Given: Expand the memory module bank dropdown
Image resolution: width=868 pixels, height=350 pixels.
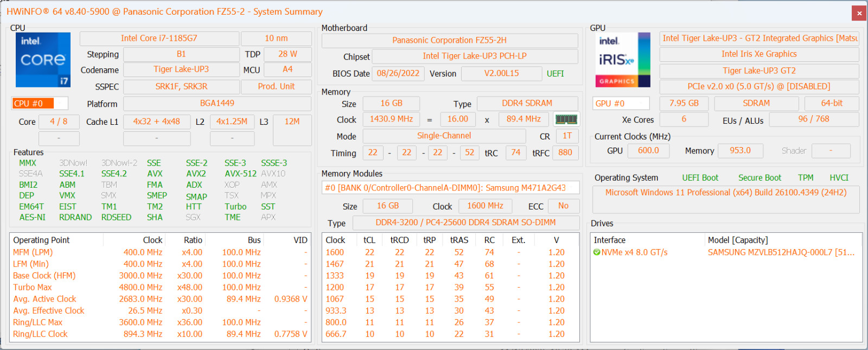Looking at the screenshot, I should click(450, 188).
